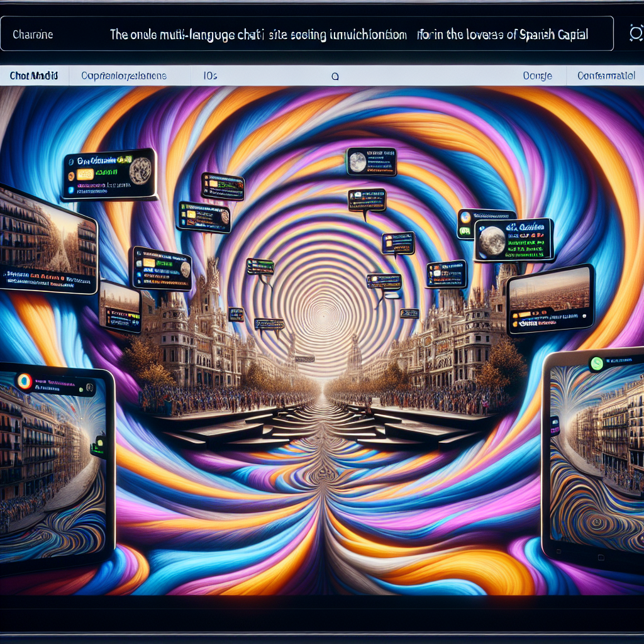Click the large moon avatar in right chat bubble
Viewport: 644px width, 644px height.
point(491,241)
